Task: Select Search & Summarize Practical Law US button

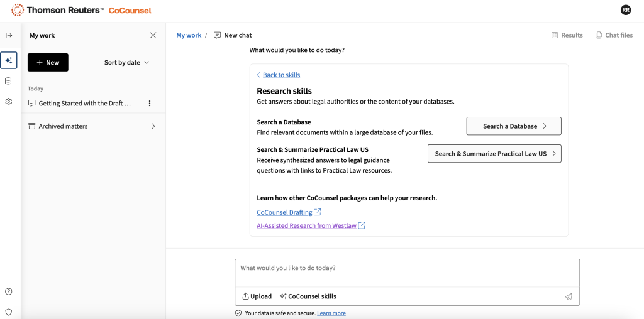Action: pyautogui.click(x=494, y=154)
